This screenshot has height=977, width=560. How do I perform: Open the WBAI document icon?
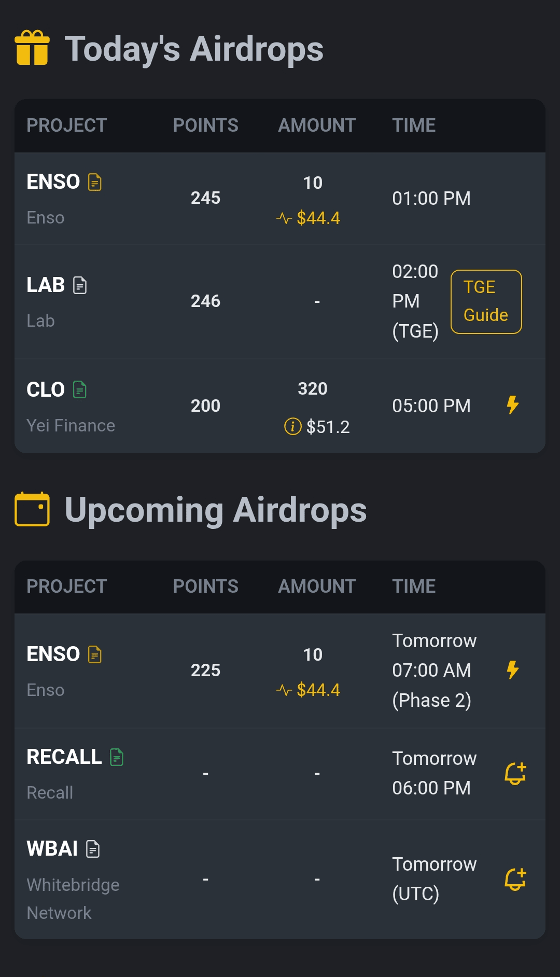[93, 849]
